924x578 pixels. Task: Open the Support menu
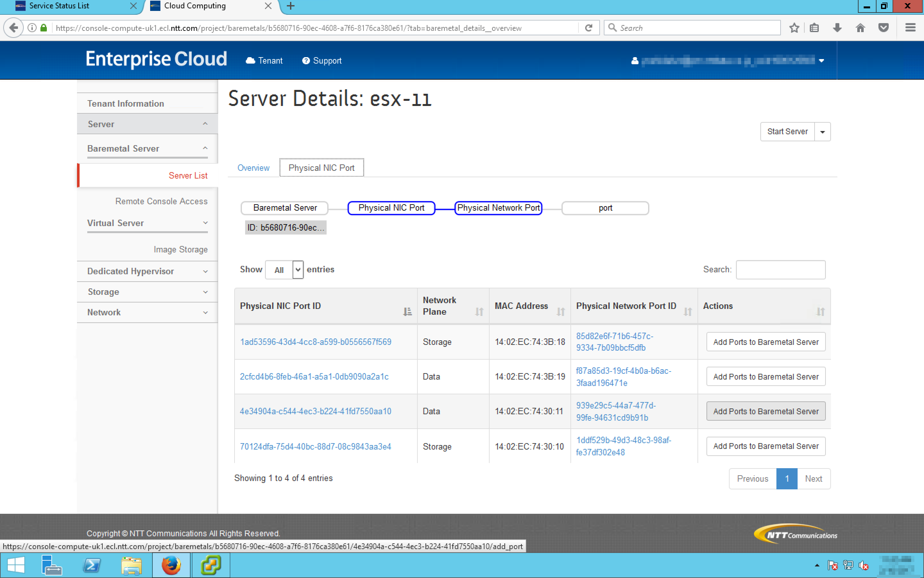point(321,60)
